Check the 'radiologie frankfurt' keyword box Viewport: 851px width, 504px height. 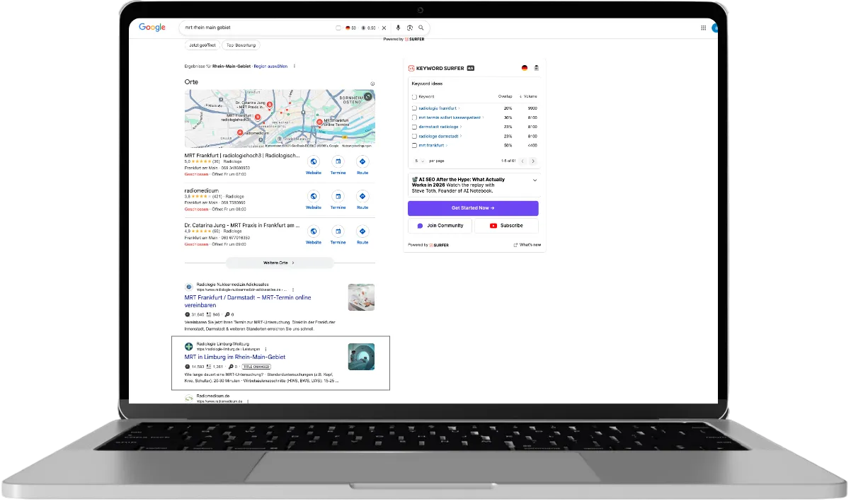[x=414, y=108]
